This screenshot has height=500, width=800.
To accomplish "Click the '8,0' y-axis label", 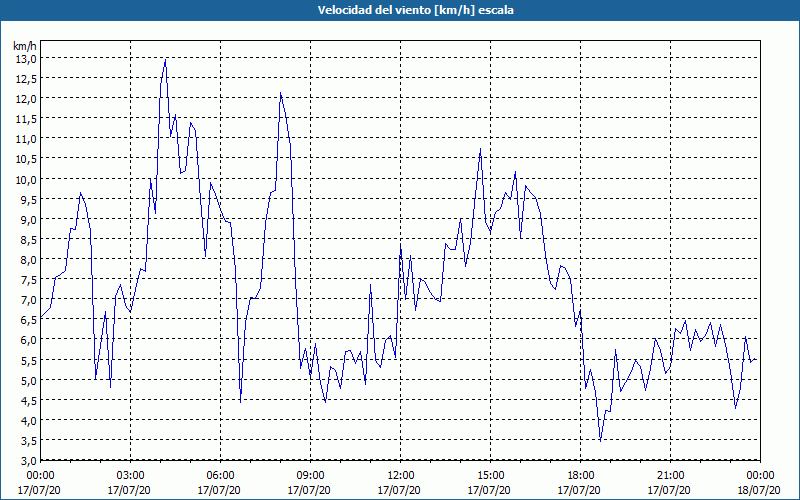I will pos(28,260).
